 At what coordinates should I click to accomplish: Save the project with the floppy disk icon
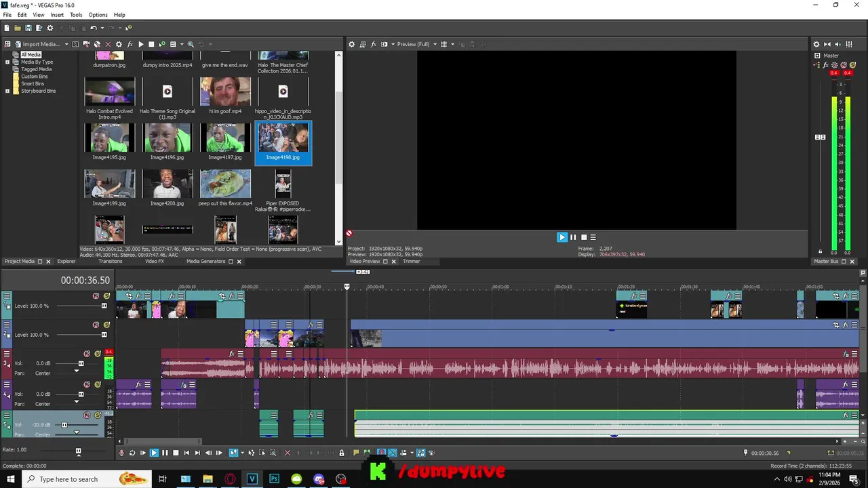coord(28,28)
